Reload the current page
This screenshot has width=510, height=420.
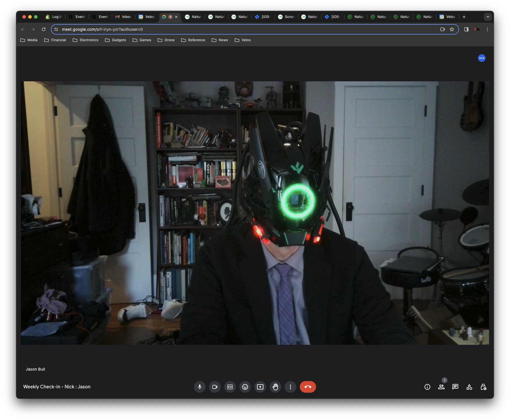point(44,29)
